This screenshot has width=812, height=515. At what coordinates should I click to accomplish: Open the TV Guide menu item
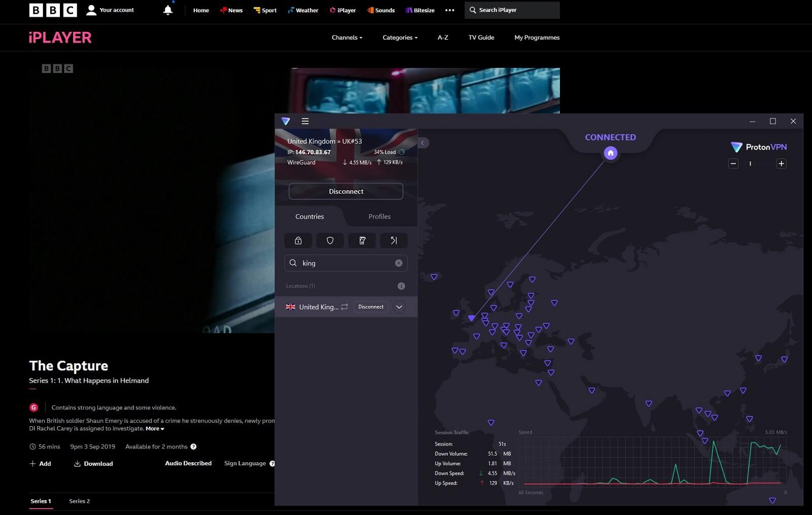click(481, 38)
